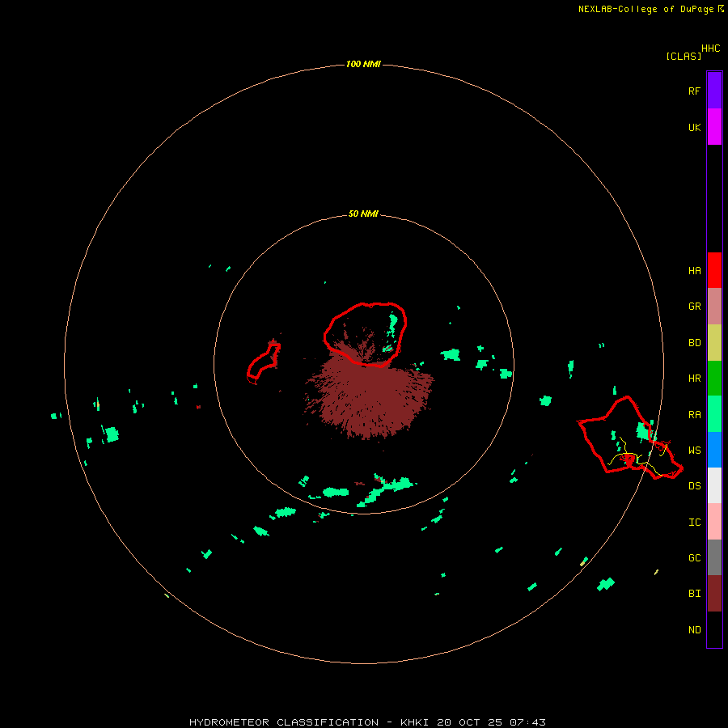Click the RA legend label

[x=694, y=415]
